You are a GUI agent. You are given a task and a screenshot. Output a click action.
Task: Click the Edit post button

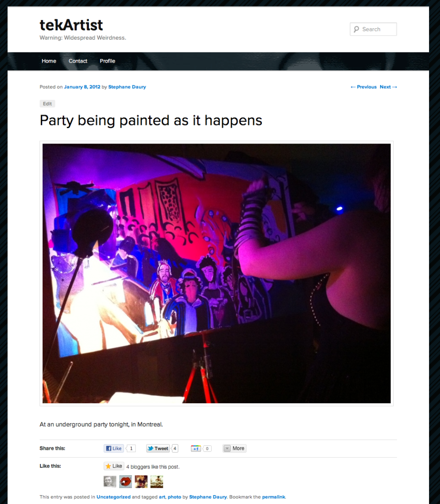pos(47,104)
